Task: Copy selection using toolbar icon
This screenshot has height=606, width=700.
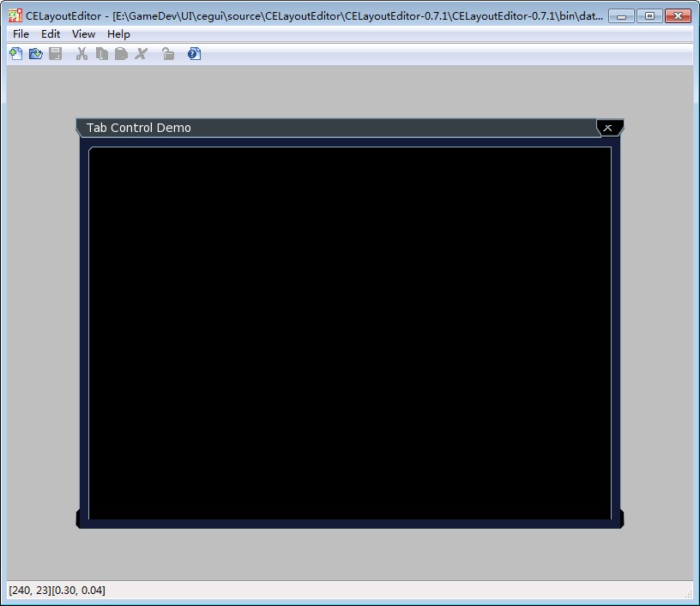Action: click(x=102, y=54)
